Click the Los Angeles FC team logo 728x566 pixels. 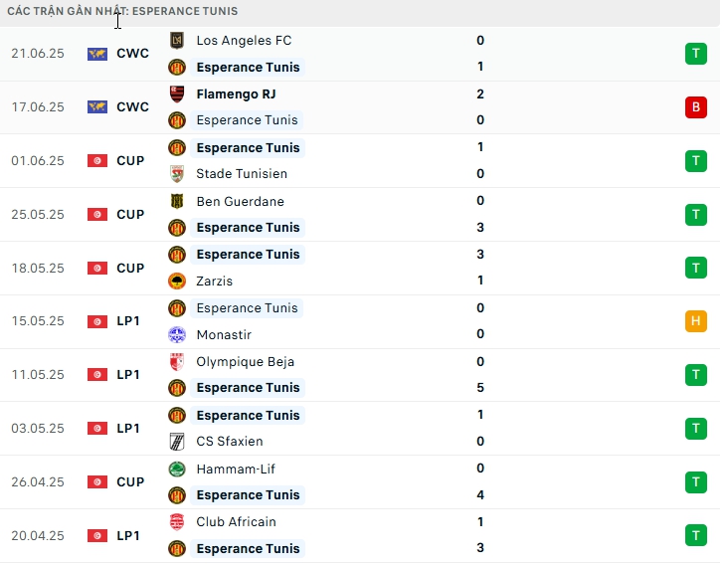coord(177,41)
